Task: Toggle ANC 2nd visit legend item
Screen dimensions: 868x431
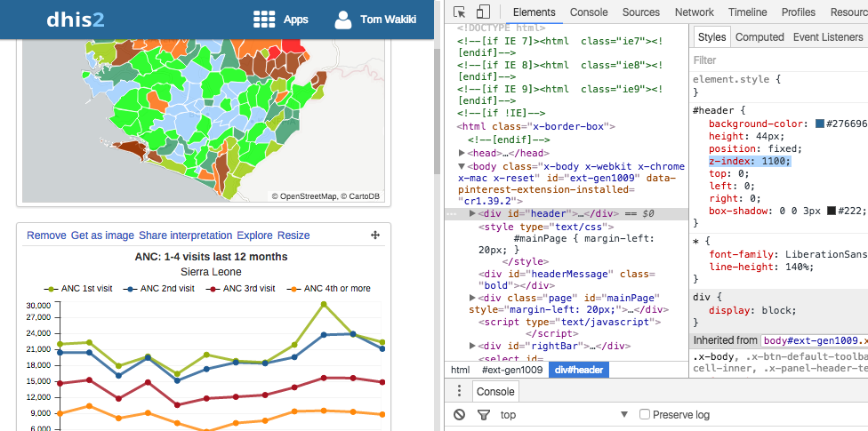Action: coord(158,288)
